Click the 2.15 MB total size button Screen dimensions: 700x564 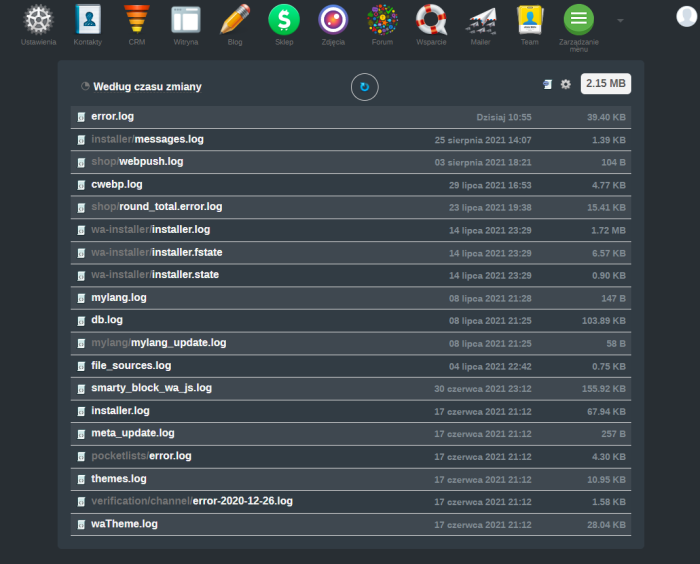pyautogui.click(x=606, y=84)
